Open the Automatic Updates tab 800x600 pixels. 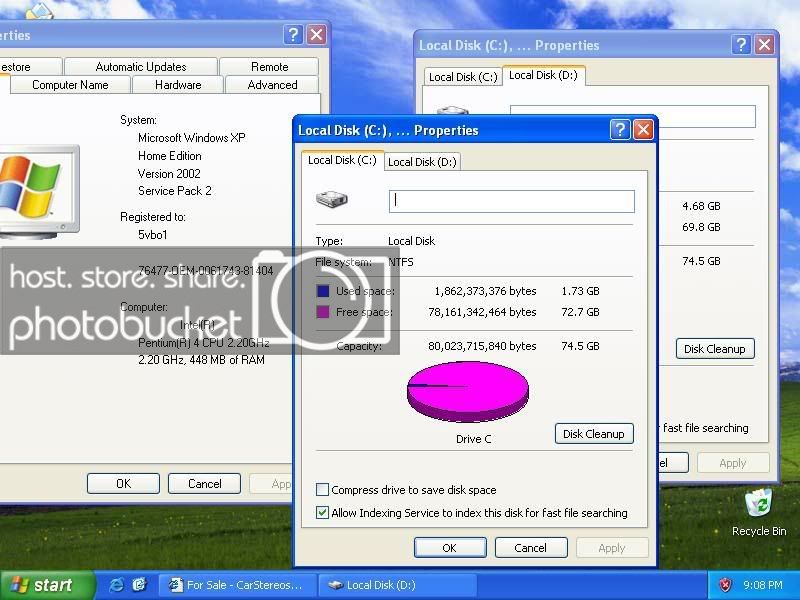click(141, 66)
